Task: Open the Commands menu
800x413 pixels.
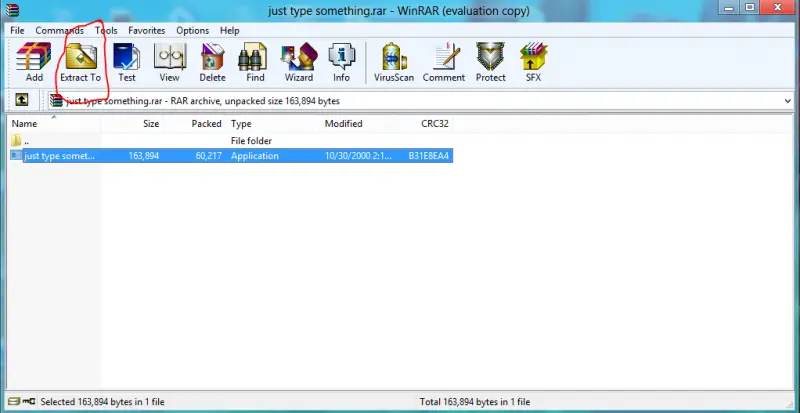Action: pos(59,31)
